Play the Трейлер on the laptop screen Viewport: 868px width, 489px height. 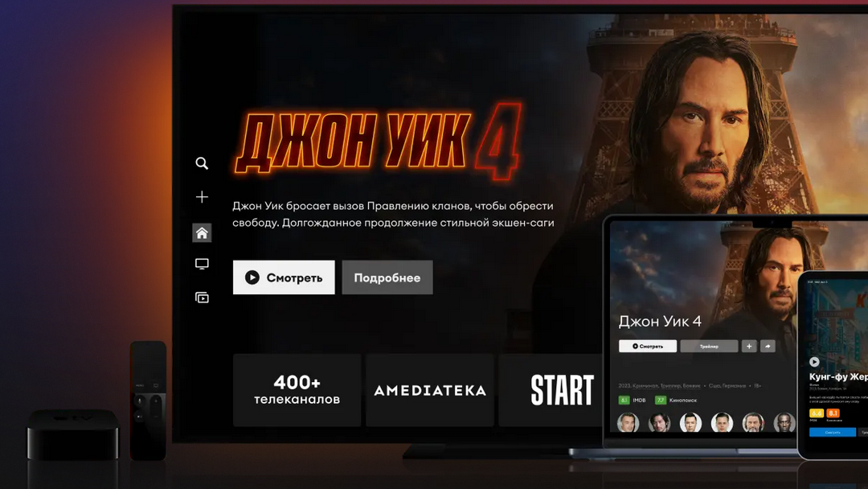coord(709,346)
